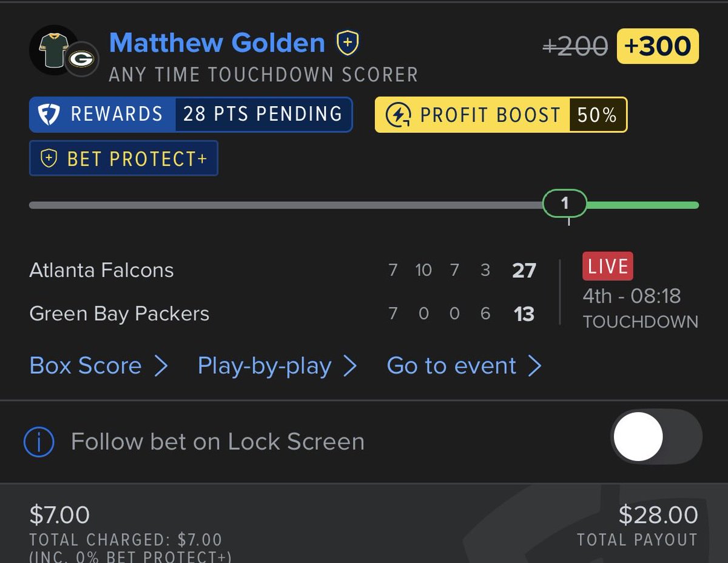Tap the chevron after Go to event
The height and width of the screenshot is (563, 728).
click(534, 366)
